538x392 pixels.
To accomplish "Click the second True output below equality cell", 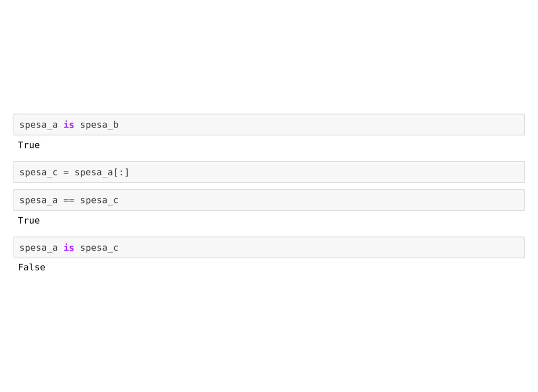I will [x=29, y=220].
